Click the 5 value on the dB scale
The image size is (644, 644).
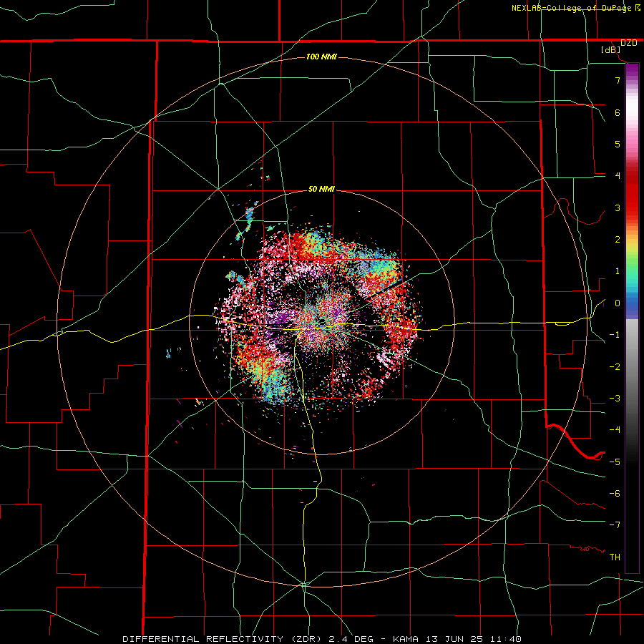tap(618, 144)
